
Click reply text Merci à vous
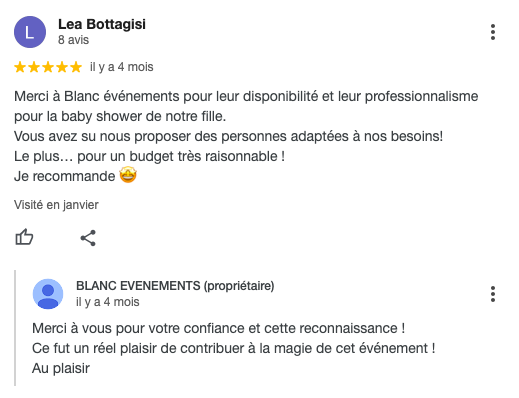coord(219,328)
